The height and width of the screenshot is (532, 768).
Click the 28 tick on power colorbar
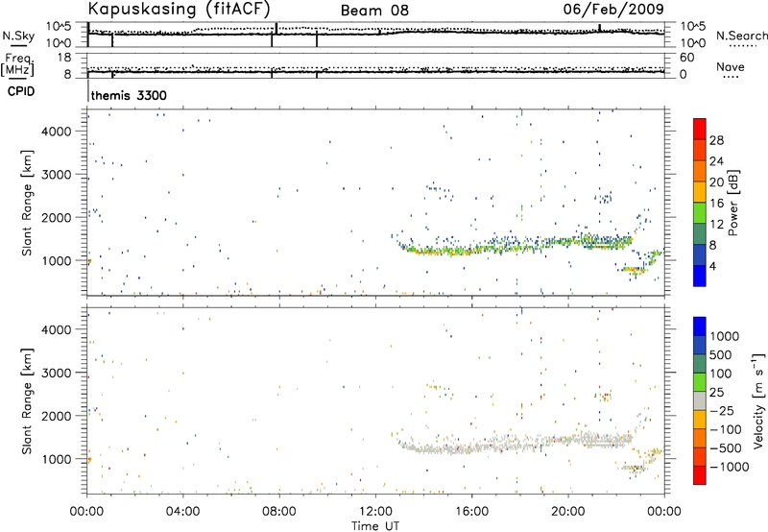(716, 140)
